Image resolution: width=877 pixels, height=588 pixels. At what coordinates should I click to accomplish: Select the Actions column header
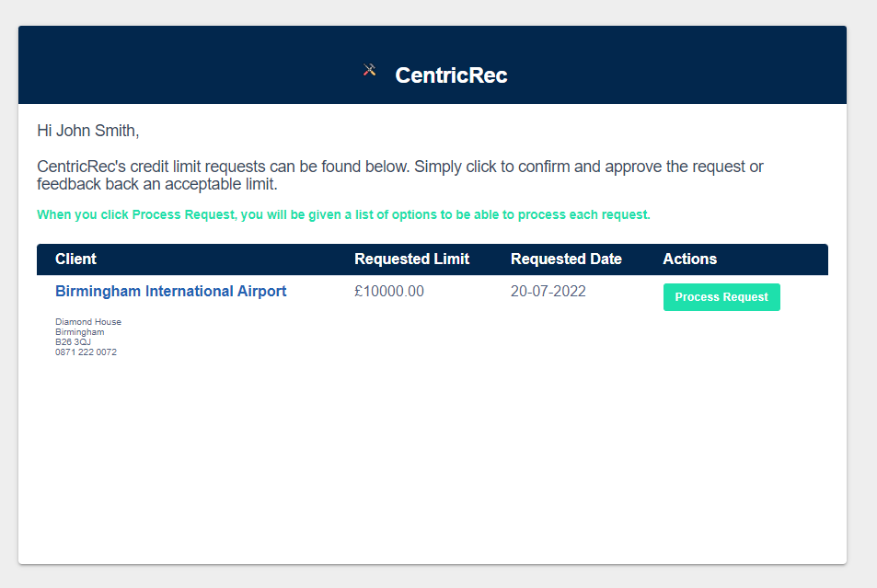[x=689, y=259]
